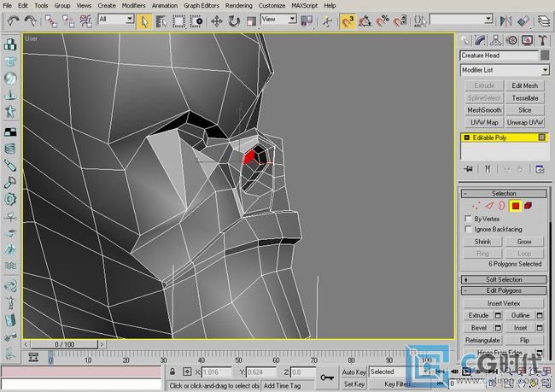The width and height of the screenshot is (555, 392).
Task: Select Element sub-object level icon
Action: (528, 206)
